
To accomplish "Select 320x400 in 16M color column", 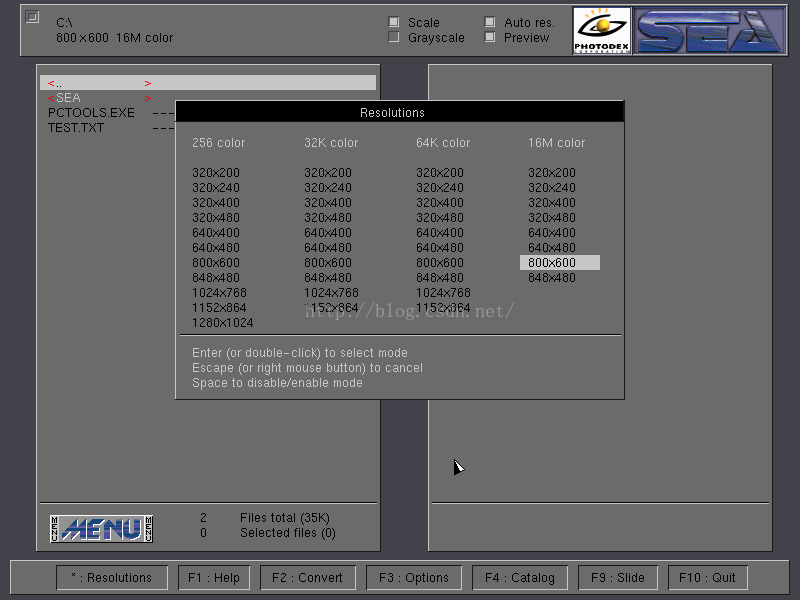I will [552, 203].
